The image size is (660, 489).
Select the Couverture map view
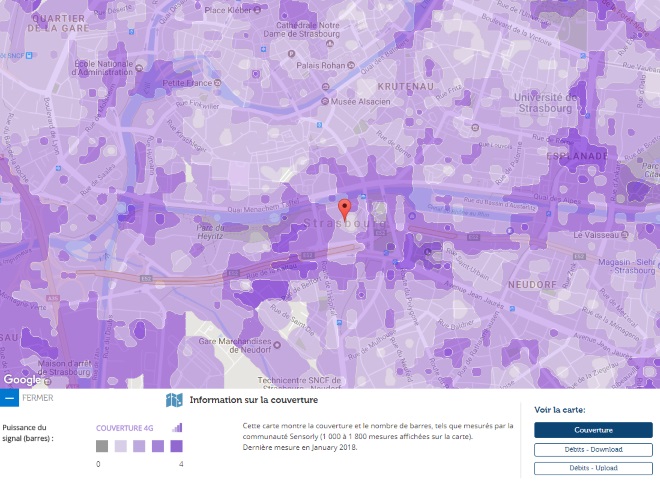click(x=592, y=430)
